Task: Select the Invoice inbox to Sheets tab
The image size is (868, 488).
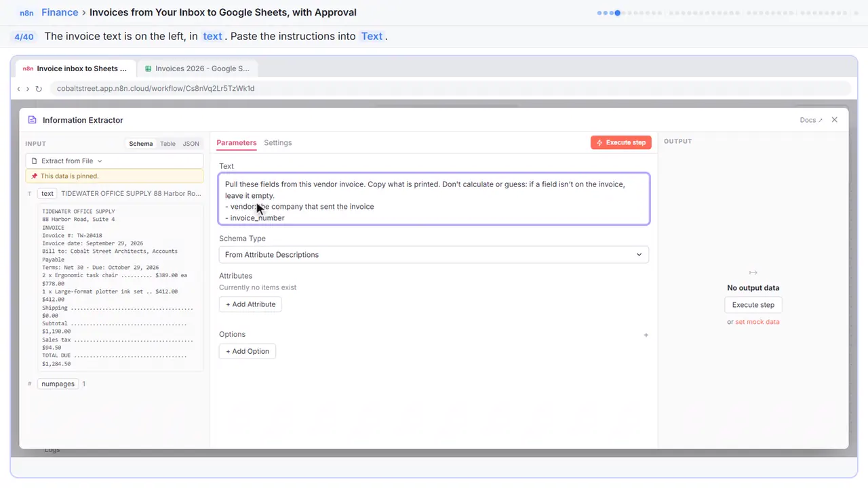Action: 75,68
